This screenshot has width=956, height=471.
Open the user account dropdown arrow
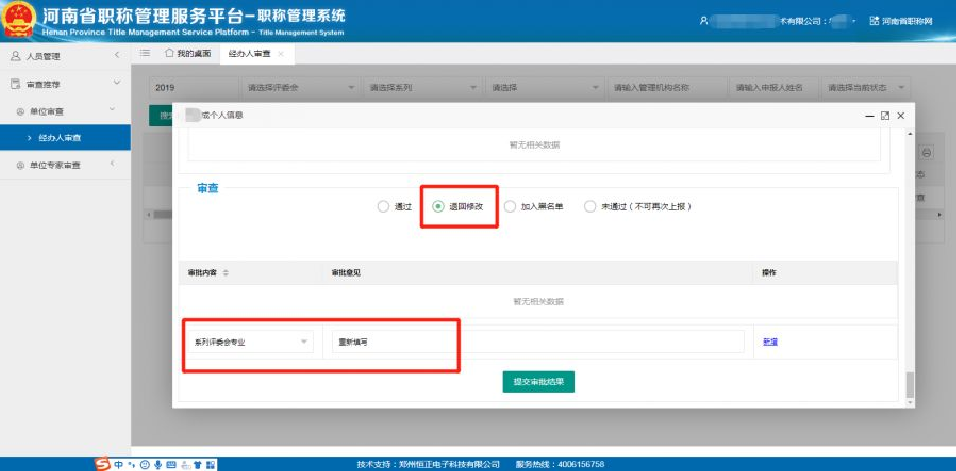(854, 22)
